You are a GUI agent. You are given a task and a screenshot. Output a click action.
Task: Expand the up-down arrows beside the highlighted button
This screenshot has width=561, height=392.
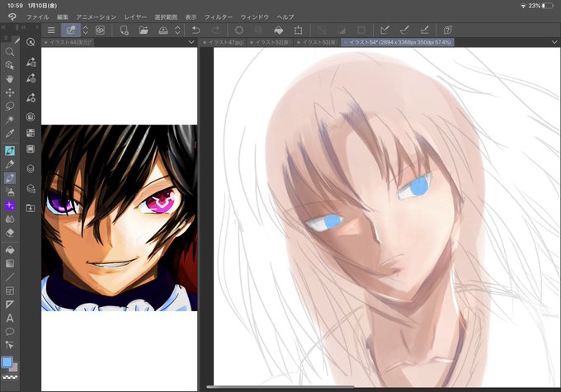[86, 30]
